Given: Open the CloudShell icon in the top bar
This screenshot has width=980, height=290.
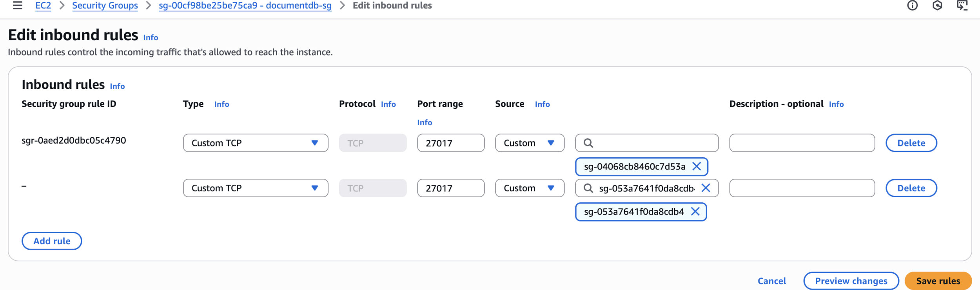Looking at the screenshot, I should click(x=962, y=5).
